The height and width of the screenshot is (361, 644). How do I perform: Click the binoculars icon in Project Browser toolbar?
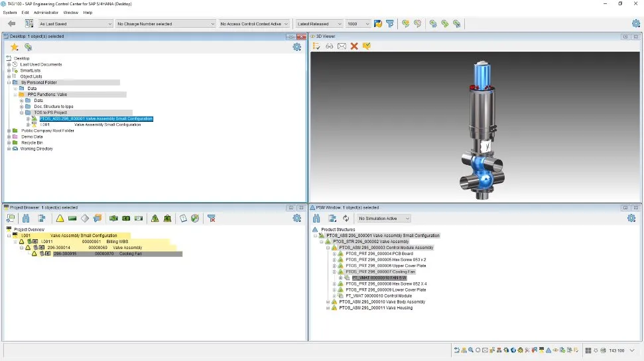[x=26, y=218]
